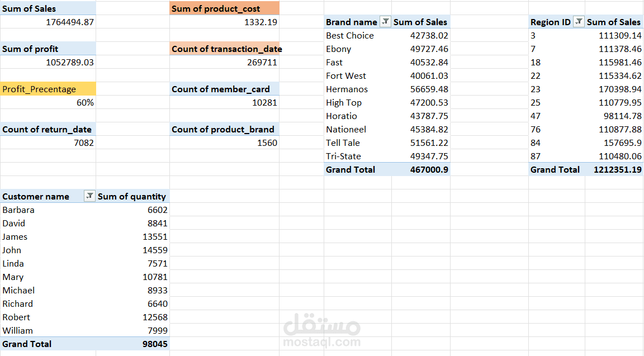This screenshot has width=644, height=356.
Task: Select Robert's quantity value 12568
Action: pyautogui.click(x=155, y=317)
